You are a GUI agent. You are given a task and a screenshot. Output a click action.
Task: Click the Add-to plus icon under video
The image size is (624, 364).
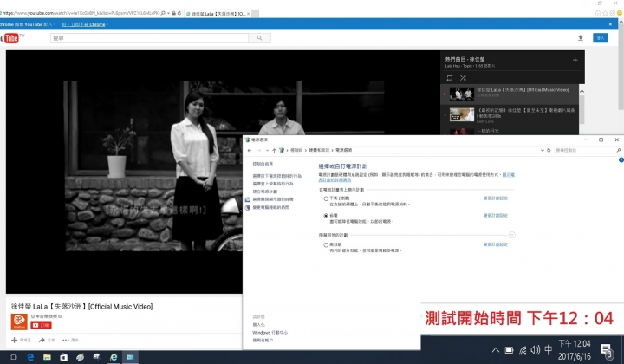[15, 340]
